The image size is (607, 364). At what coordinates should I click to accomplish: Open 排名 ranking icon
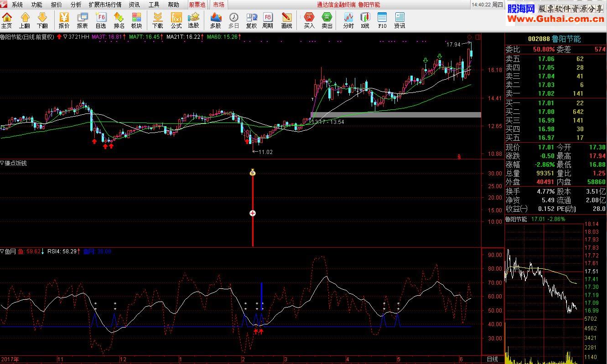coord(119,21)
